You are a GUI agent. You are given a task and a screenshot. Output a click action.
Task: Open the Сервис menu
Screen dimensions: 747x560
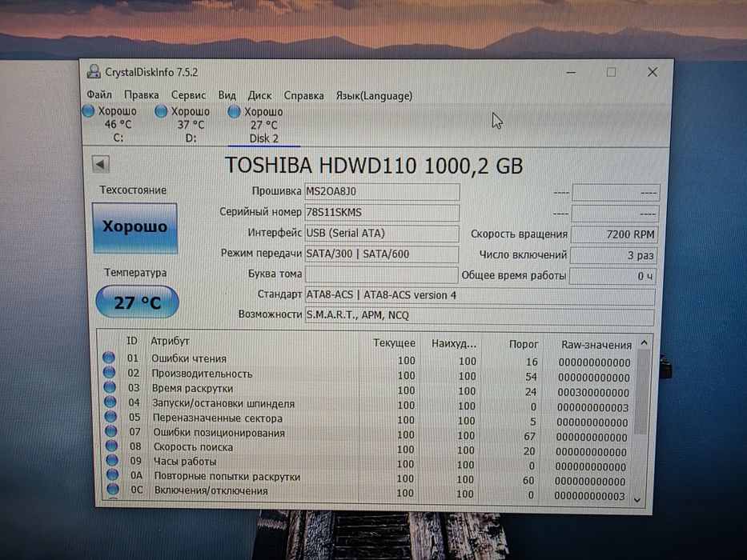point(189,95)
